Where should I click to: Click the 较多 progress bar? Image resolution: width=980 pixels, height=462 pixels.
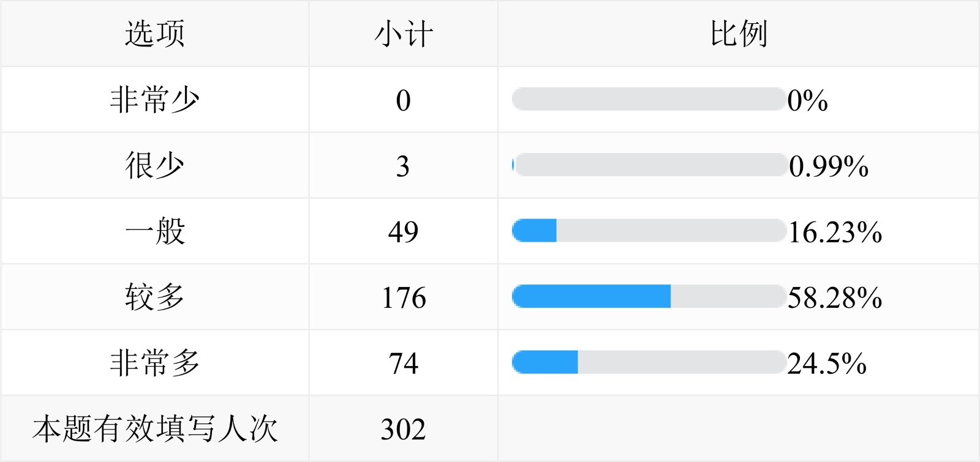[649, 297]
